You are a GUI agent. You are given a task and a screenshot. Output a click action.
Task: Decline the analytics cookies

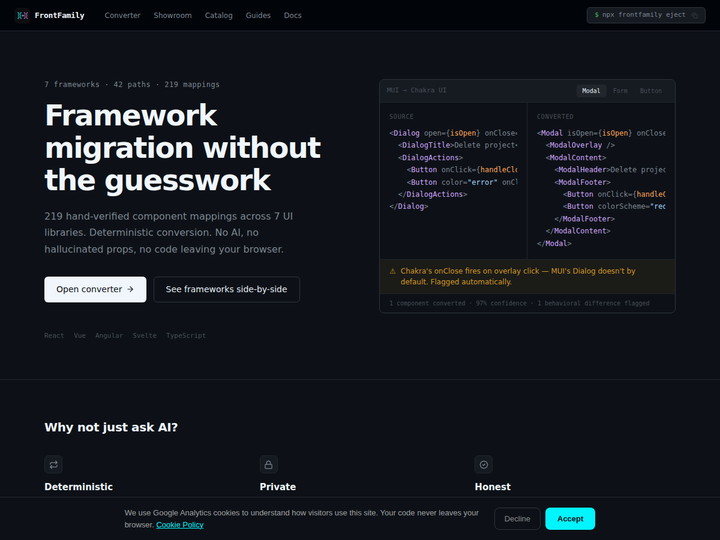pyautogui.click(x=517, y=518)
